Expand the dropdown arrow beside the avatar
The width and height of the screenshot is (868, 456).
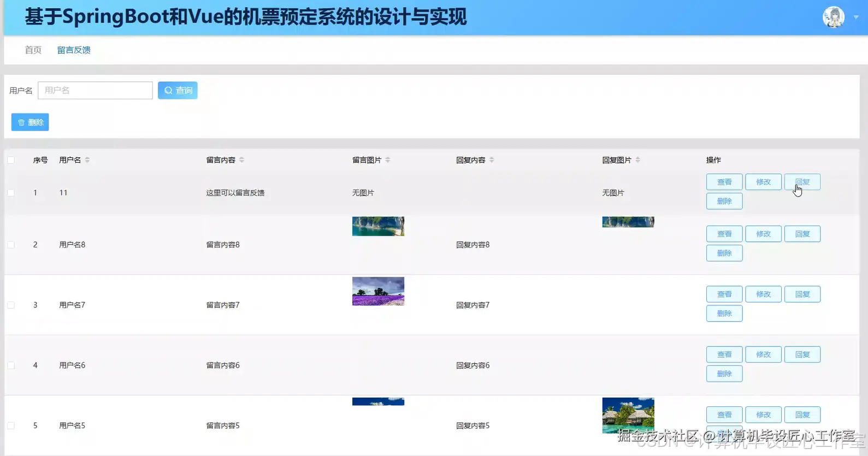click(x=856, y=17)
